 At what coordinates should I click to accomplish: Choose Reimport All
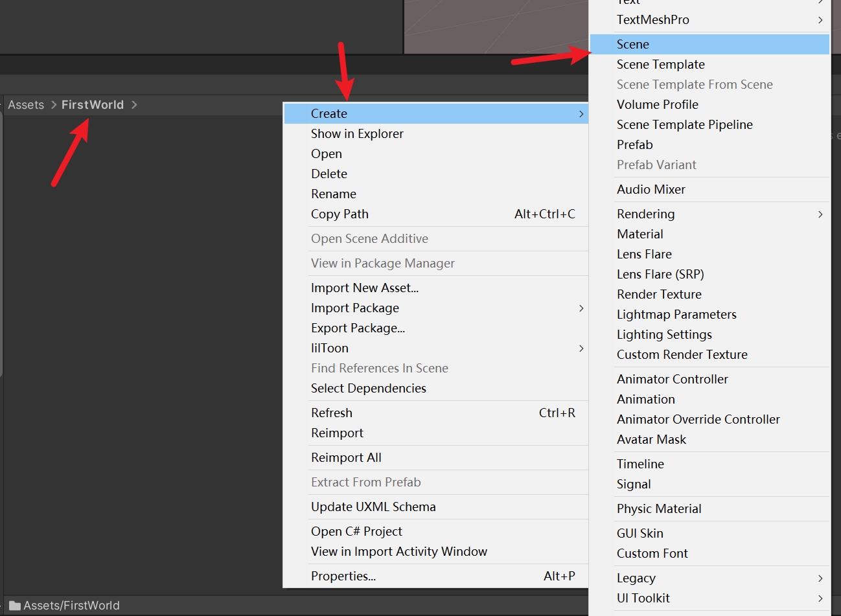(x=436, y=457)
